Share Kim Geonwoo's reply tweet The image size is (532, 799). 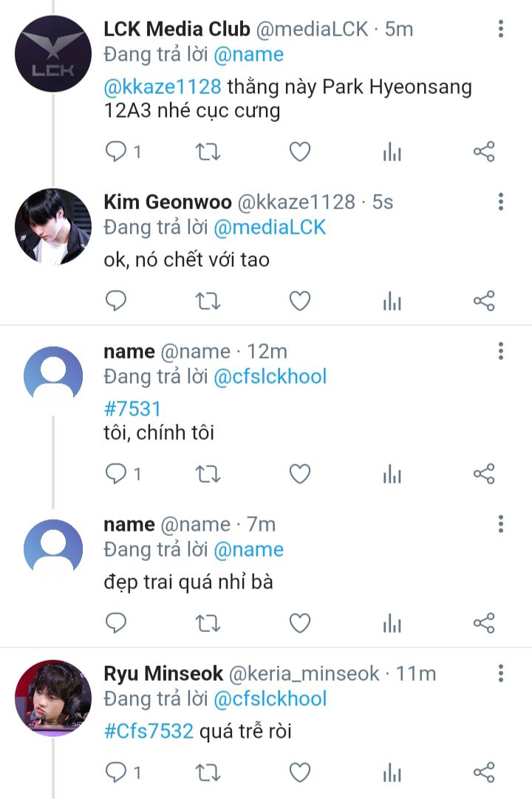pyautogui.click(x=483, y=301)
